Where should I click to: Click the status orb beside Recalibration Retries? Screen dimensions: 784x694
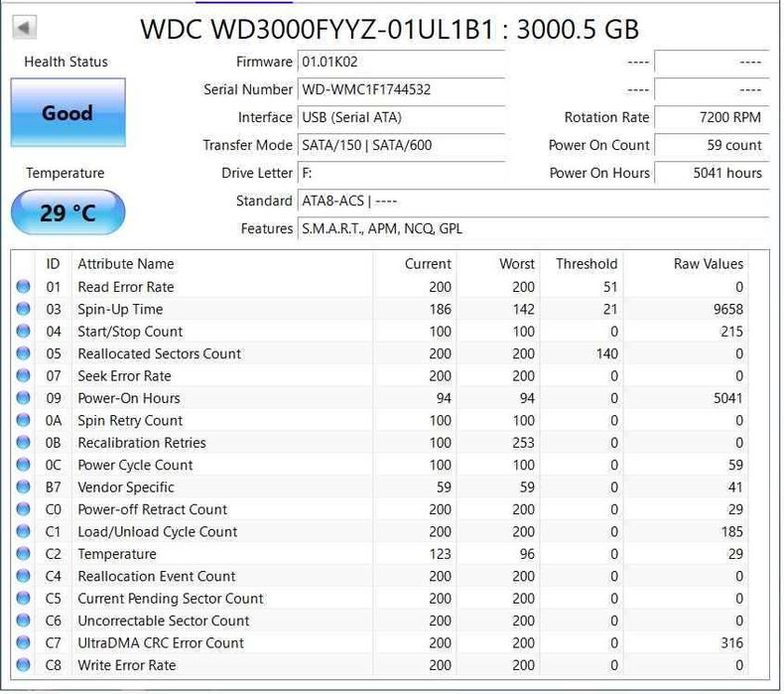pyautogui.click(x=23, y=443)
